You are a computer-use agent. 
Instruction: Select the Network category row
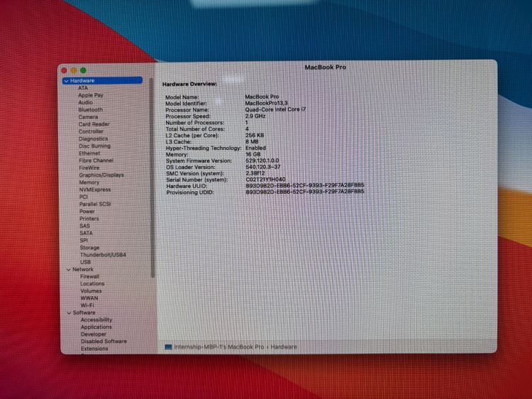pyautogui.click(x=83, y=270)
